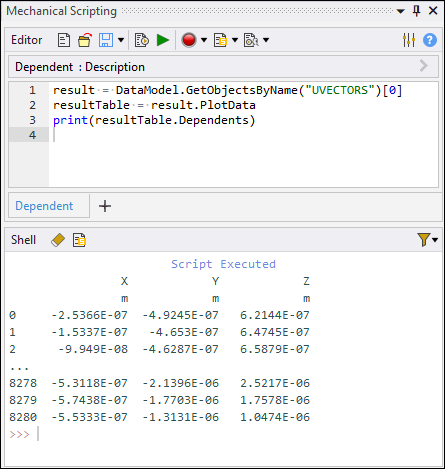Open the shell filter dropdown
445x469 pixels.
[427, 240]
